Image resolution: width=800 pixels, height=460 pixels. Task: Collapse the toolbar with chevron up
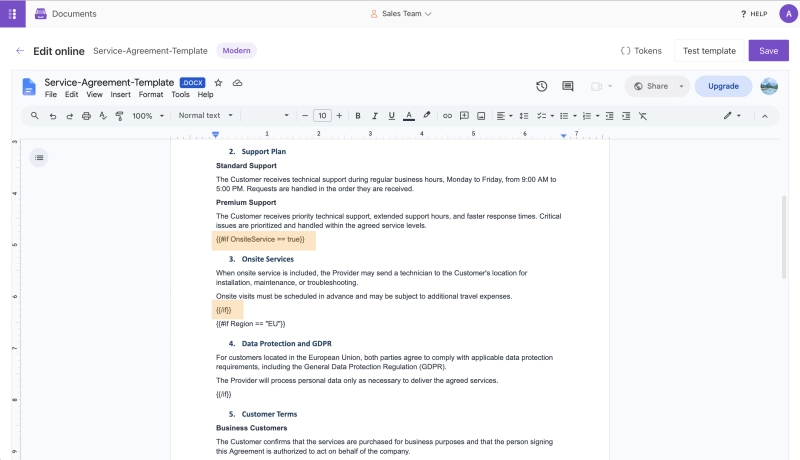pyautogui.click(x=764, y=116)
